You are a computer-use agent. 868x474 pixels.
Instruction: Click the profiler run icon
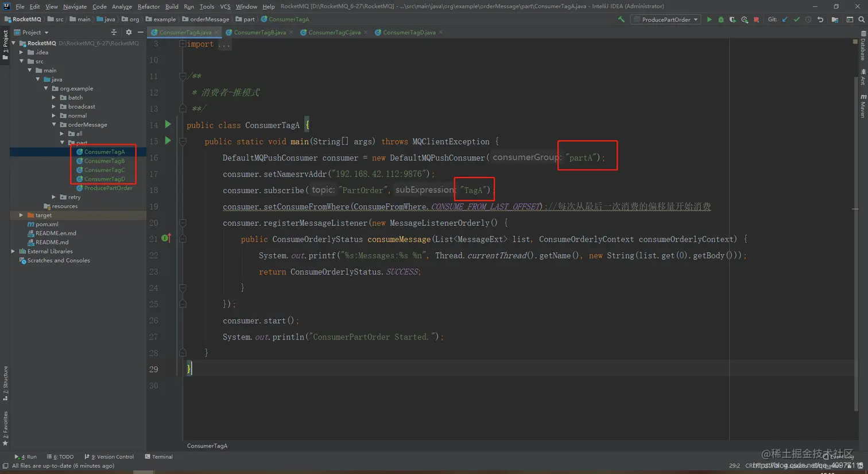(x=745, y=20)
